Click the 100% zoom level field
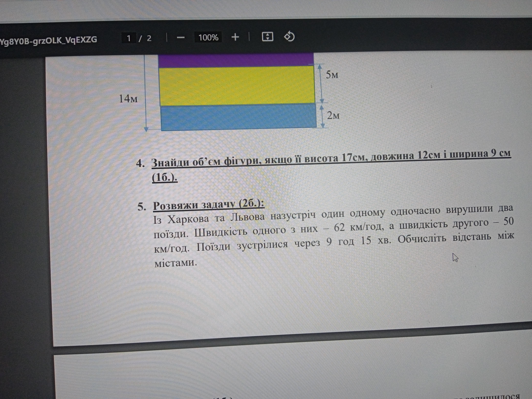The height and width of the screenshot is (399, 532). point(208,37)
